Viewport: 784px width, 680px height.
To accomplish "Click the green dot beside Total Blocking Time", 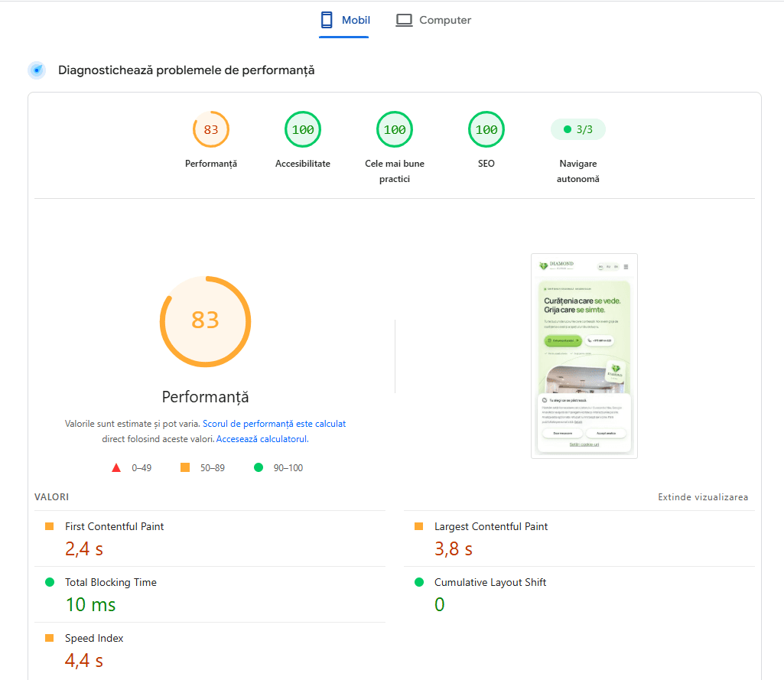I will click(x=50, y=582).
